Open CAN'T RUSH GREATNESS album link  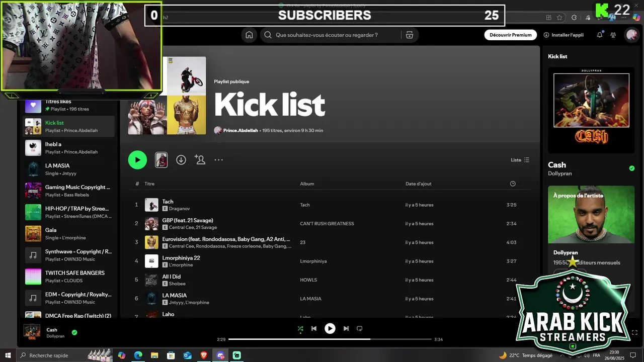pos(327,224)
